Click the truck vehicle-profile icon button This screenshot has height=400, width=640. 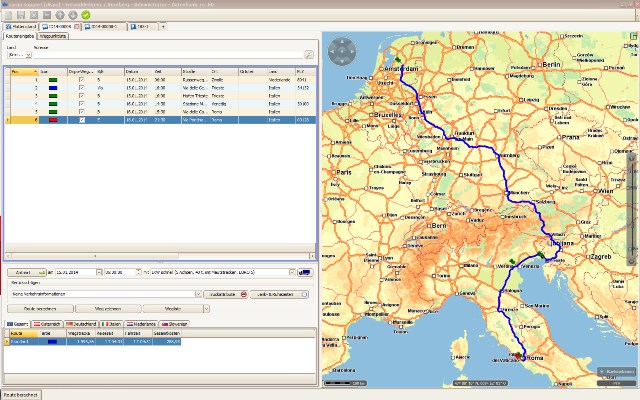(x=305, y=272)
